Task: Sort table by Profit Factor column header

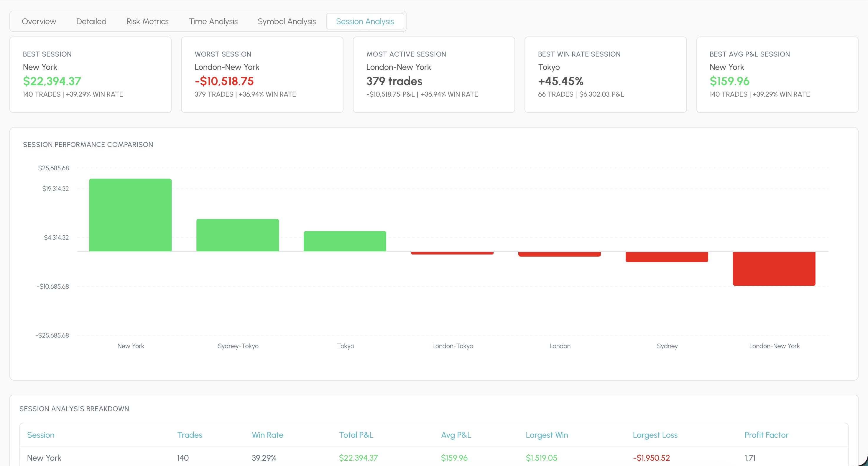Action: click(x=766, y=435)
